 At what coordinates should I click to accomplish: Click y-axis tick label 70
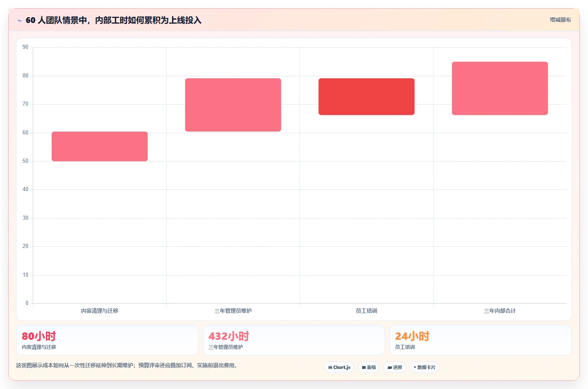(x=25, y=104)
